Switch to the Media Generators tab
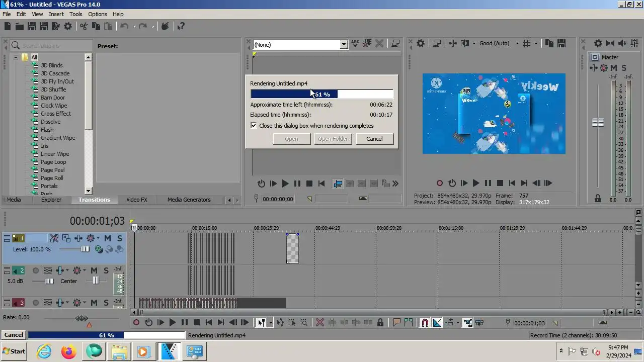 click(189, 200)
